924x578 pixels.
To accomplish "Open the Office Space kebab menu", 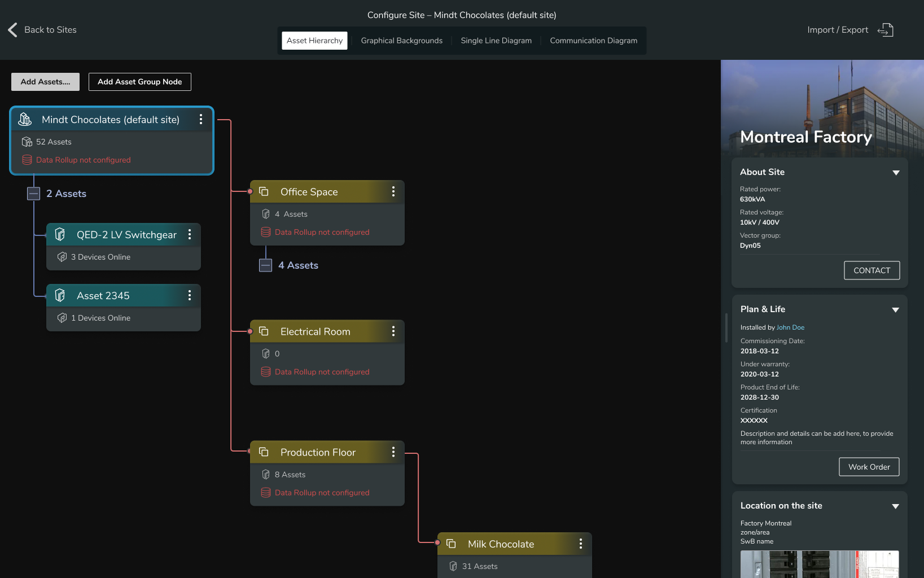I will (393, 191).
